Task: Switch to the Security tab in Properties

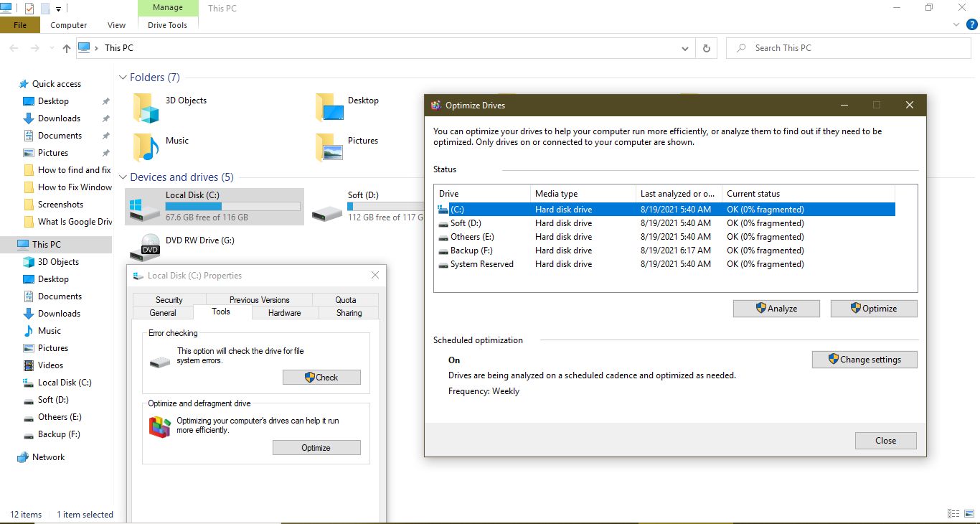Action: [169, 300]
